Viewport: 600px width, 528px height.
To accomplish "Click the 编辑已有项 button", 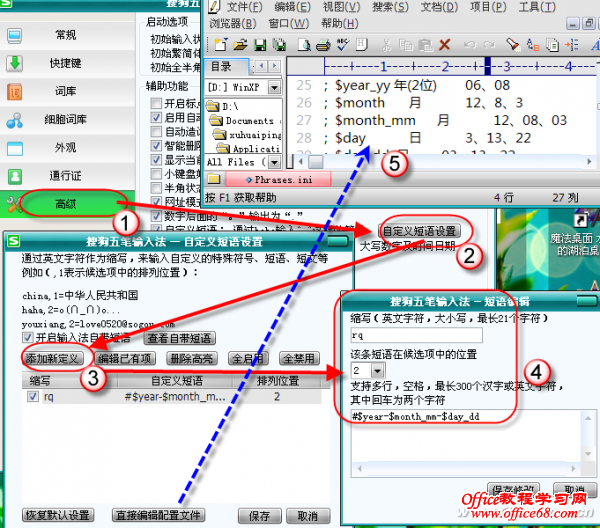I will tap(125, 359).
